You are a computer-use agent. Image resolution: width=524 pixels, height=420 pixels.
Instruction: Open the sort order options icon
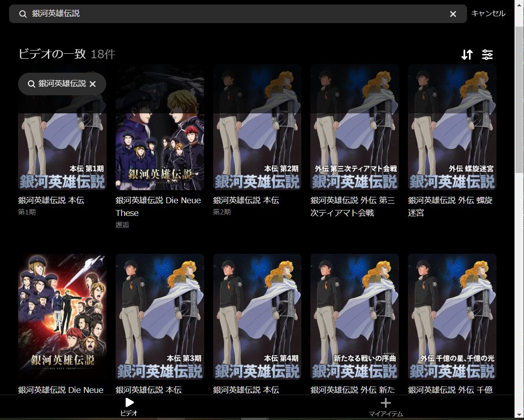coord(467,54)
